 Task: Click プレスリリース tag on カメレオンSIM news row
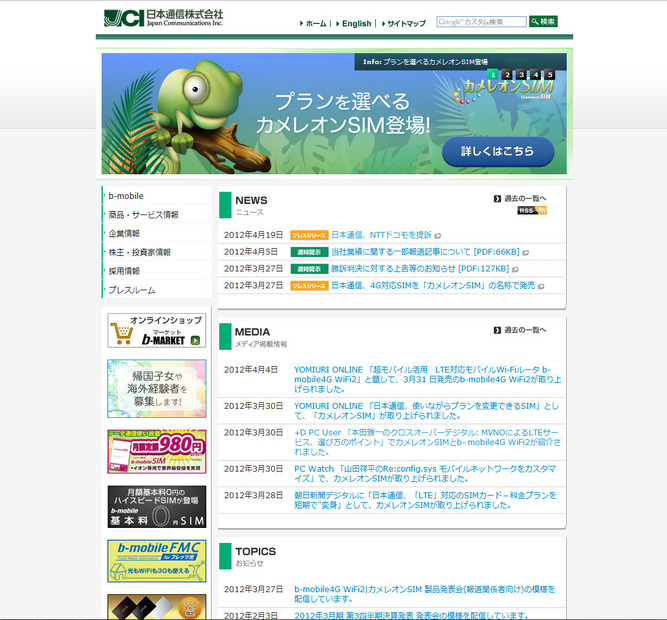(309, 286)
